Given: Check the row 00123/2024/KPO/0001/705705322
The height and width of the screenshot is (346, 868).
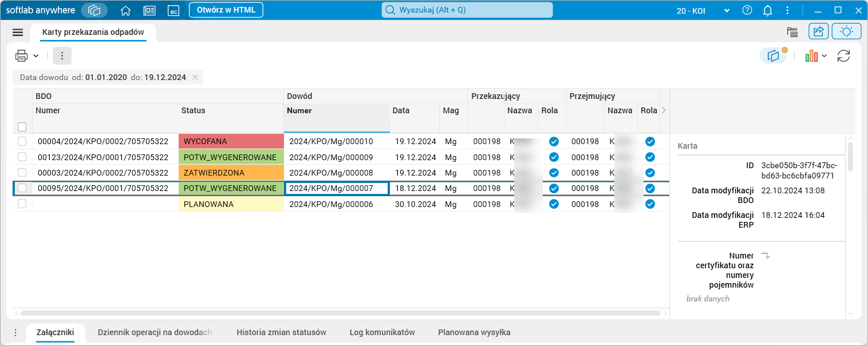Looking at the screenshot, I should pyautogui.click(x=22, y=157).
